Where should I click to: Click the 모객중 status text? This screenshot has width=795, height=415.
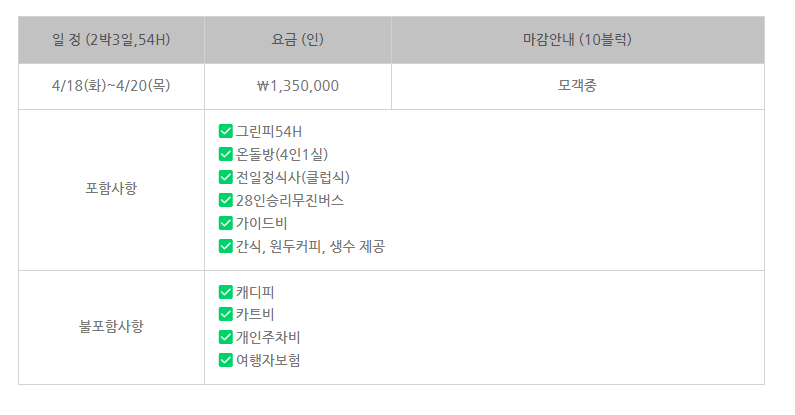click(577, 86)
